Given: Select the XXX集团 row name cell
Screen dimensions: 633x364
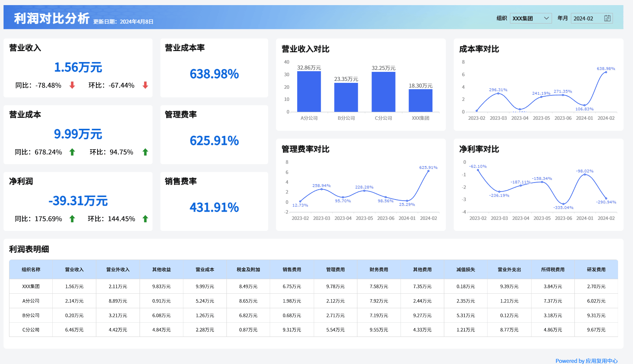Looking at the screenshot, I should [31, 286].
